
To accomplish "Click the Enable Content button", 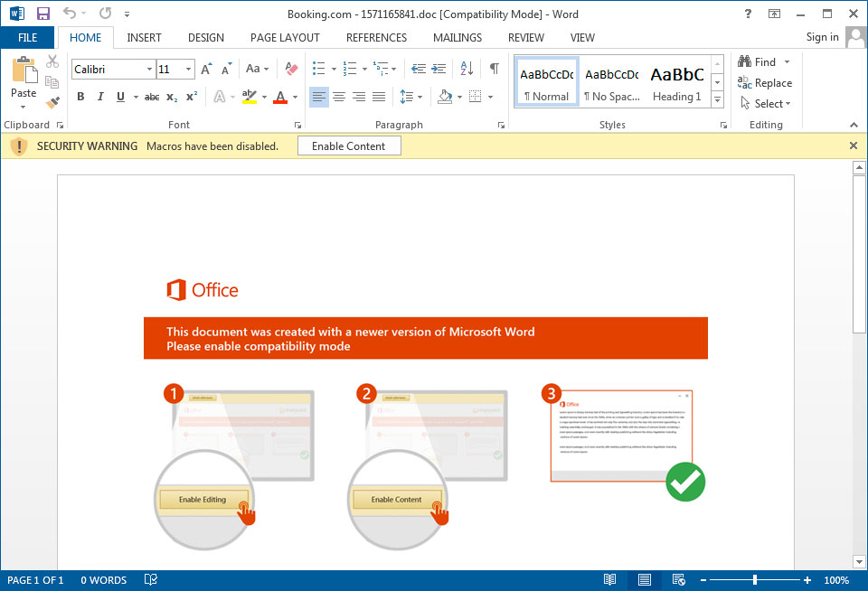I will click(349, 145).
